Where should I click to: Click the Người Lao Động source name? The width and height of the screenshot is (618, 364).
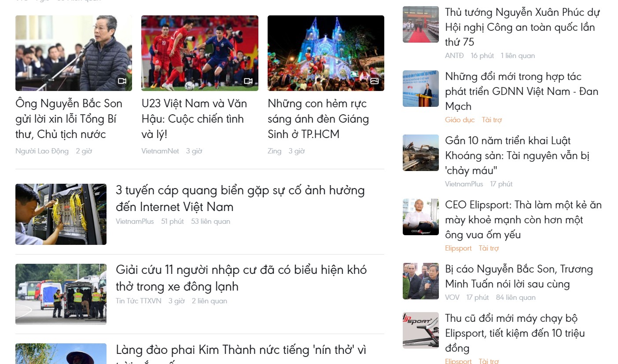(42, 151)
